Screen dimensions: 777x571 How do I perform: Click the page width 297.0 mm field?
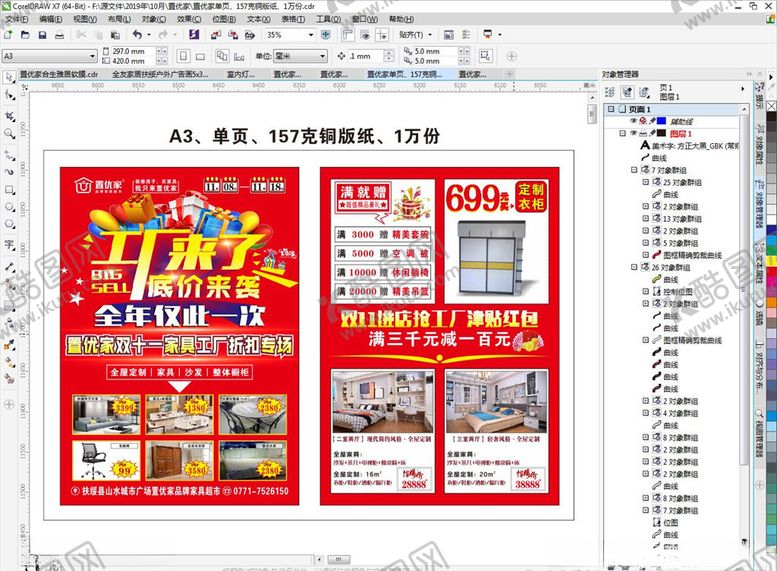coord(133,51)
